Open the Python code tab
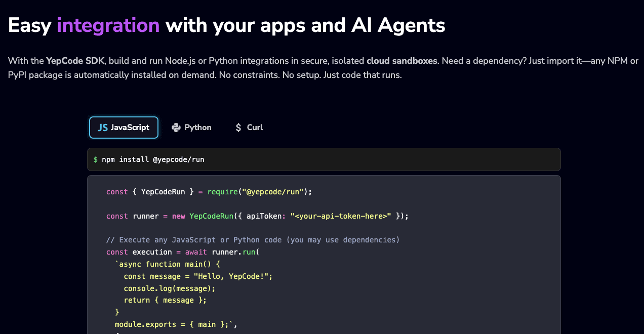The image size is (644, 334). (197, 128)
